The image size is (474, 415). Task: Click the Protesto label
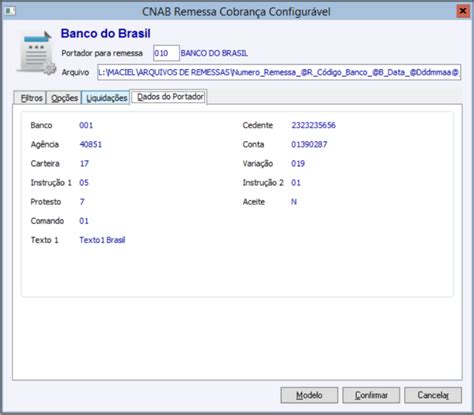[46, 202]
